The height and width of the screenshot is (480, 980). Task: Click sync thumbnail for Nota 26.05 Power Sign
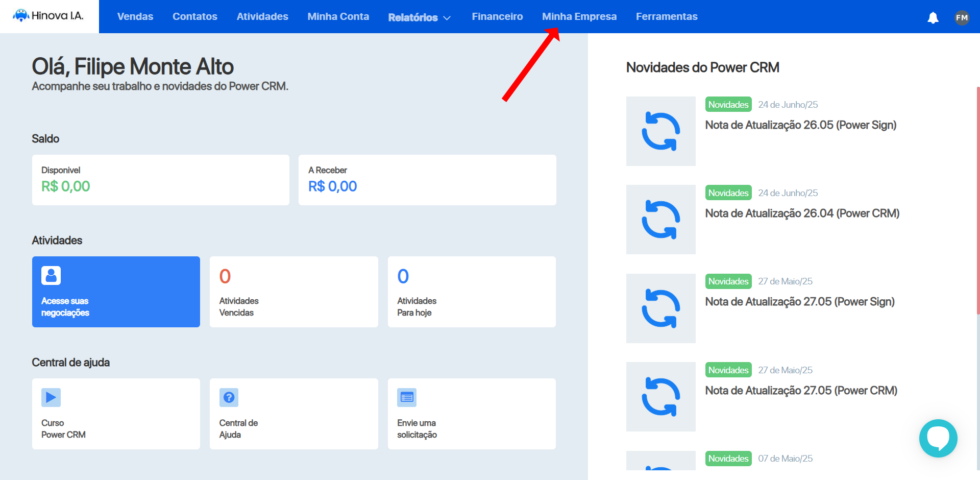coord(660,131)
